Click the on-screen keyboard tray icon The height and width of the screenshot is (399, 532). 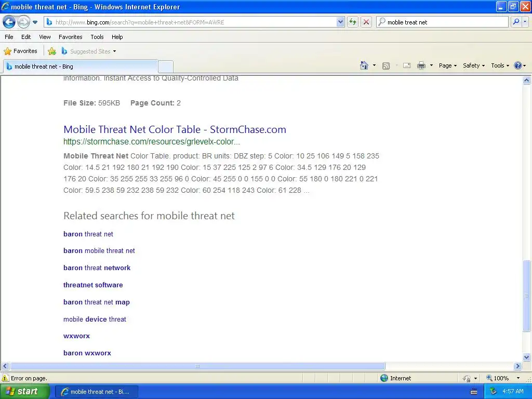pos(474,392)
